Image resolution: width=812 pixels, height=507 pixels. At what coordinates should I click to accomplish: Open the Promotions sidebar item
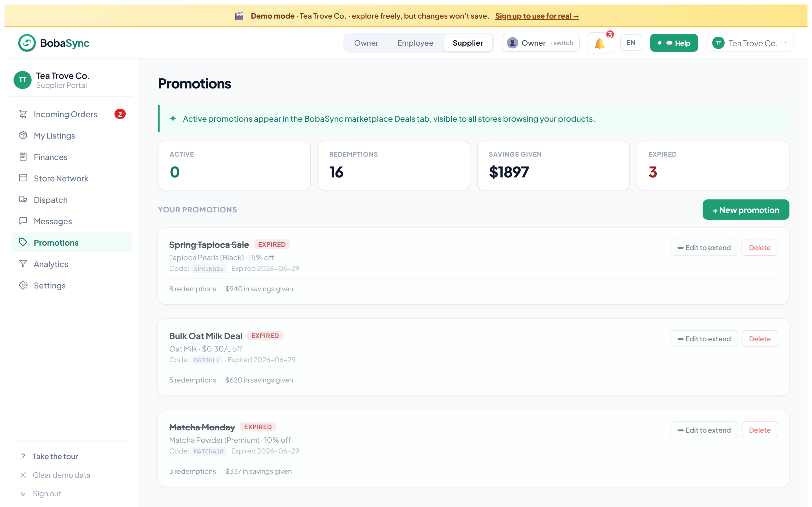pyautogui.click(x=72, y=243)
